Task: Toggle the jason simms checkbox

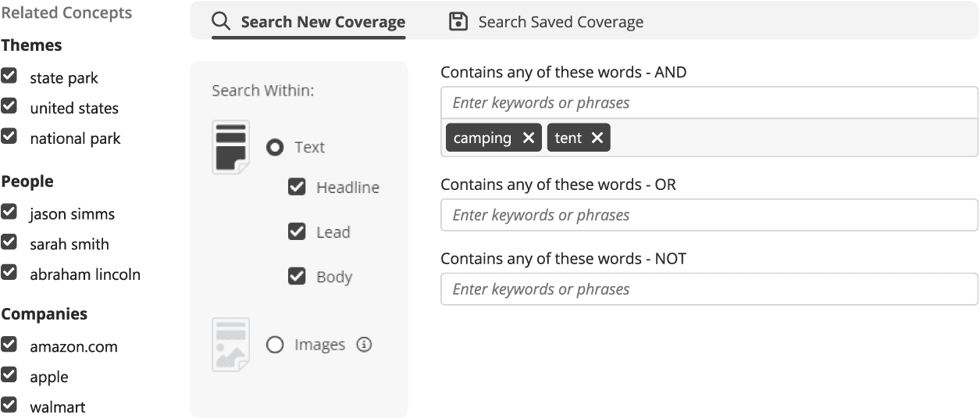Action: (9, 212)
